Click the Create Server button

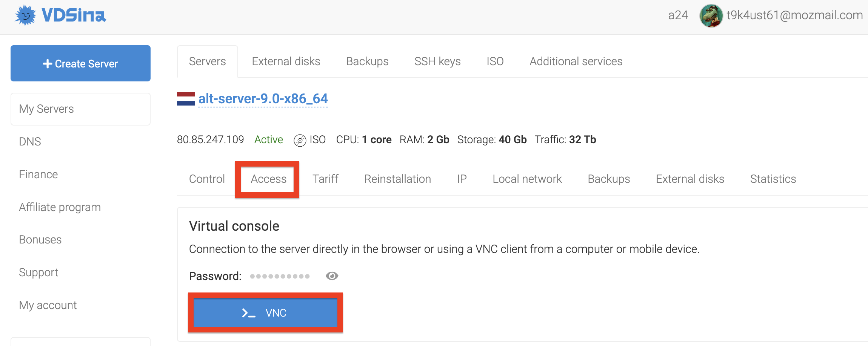point(80,63)
